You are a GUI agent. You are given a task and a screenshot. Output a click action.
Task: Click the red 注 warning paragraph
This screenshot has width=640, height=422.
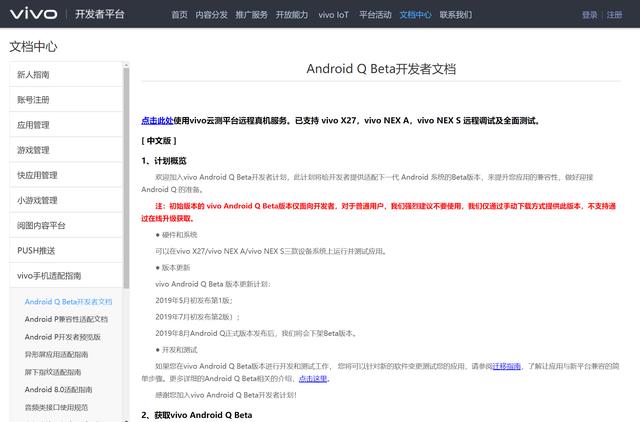(378, 212)
